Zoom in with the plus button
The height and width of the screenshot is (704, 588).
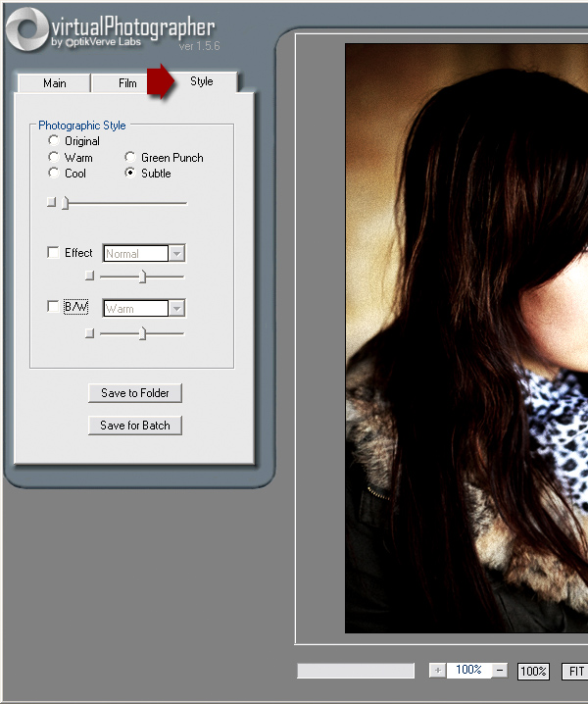[x=438, y=671]
